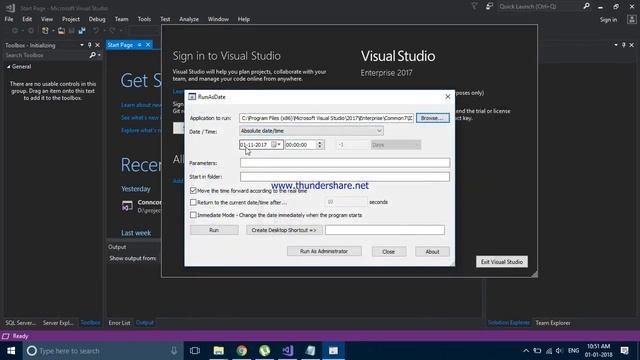Close the Toolbox panel

pos(98,45)
